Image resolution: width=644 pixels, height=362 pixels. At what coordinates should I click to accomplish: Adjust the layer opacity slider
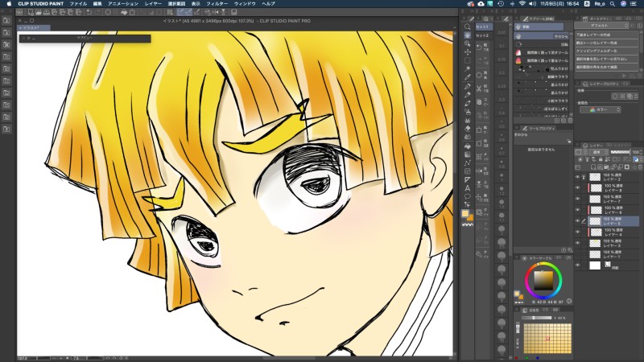620,152
